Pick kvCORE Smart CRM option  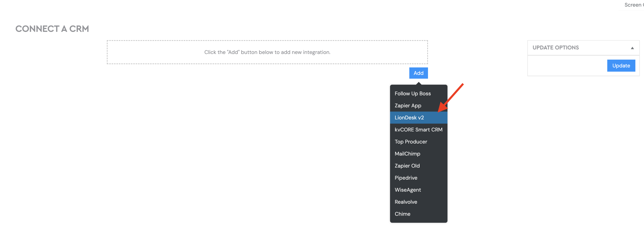click(x=419, y=129)
